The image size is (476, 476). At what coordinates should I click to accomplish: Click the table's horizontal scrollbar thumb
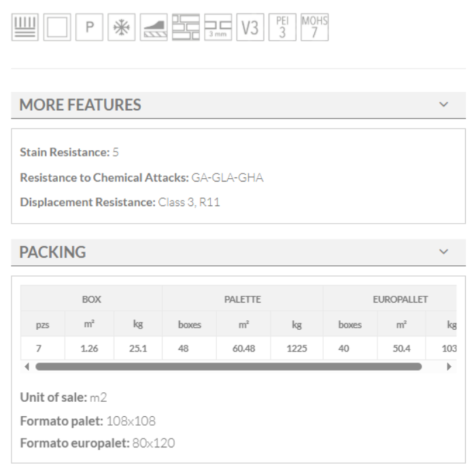(x=228, y=367)
